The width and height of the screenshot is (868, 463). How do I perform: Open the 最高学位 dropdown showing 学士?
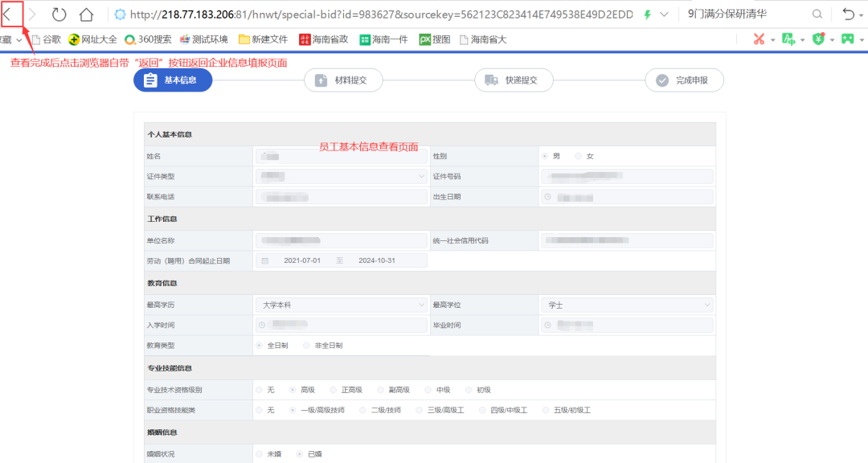[x=626, y=304]
